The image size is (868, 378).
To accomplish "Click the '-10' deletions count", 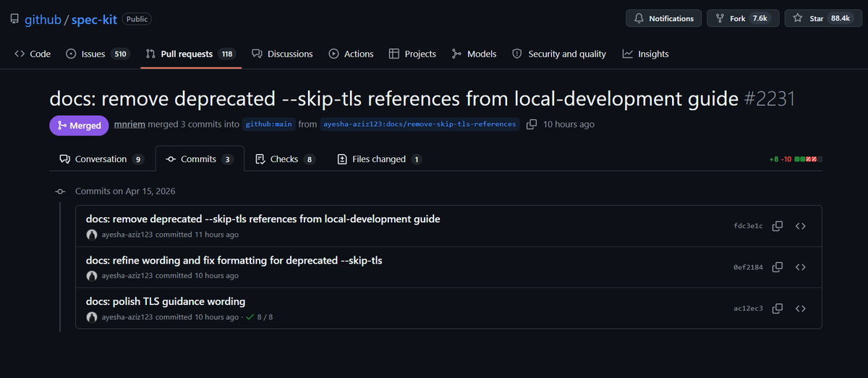I will click(x=786, y=159).
